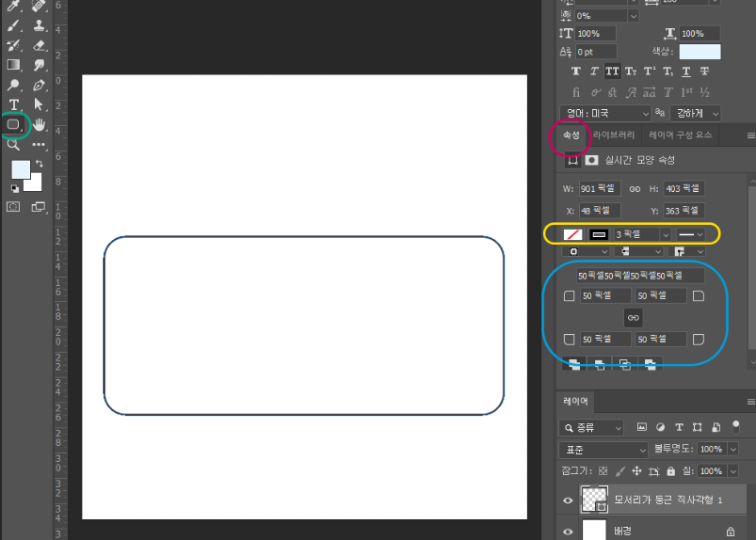
Task: Select the Path Selection arrow tool
Action: pyautogui.click(x=39, y=104)
